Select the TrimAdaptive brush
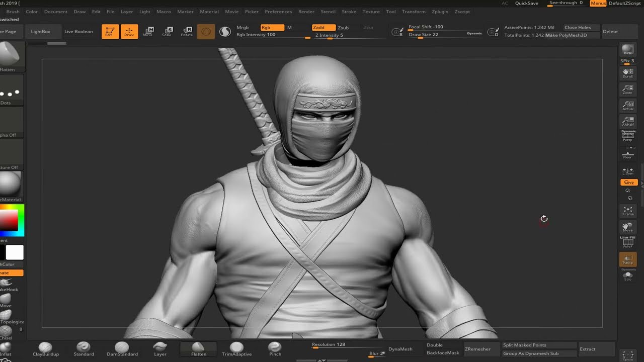This screenshot has width=644, height=362. (x=236, y=349)
